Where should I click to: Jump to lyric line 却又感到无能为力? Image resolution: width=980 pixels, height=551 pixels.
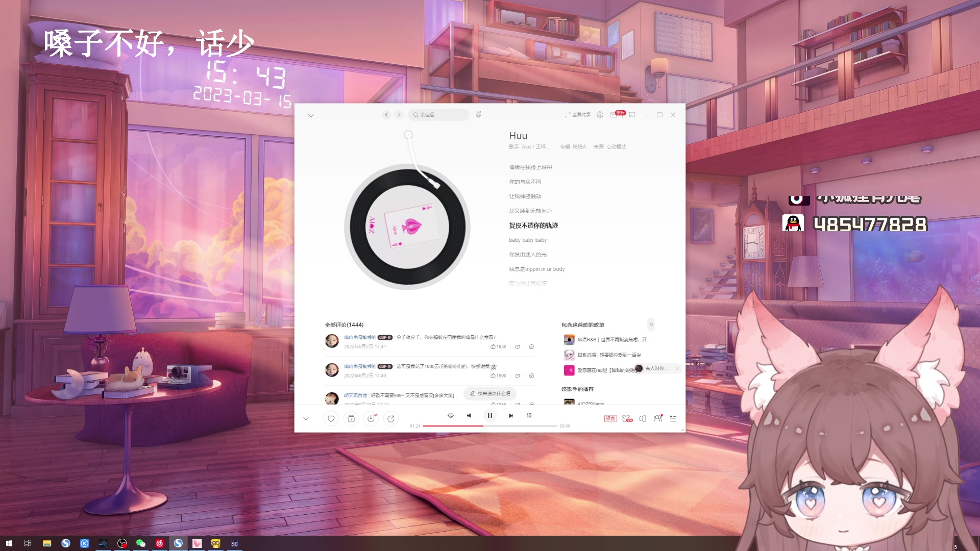click(x=530, y=211)
